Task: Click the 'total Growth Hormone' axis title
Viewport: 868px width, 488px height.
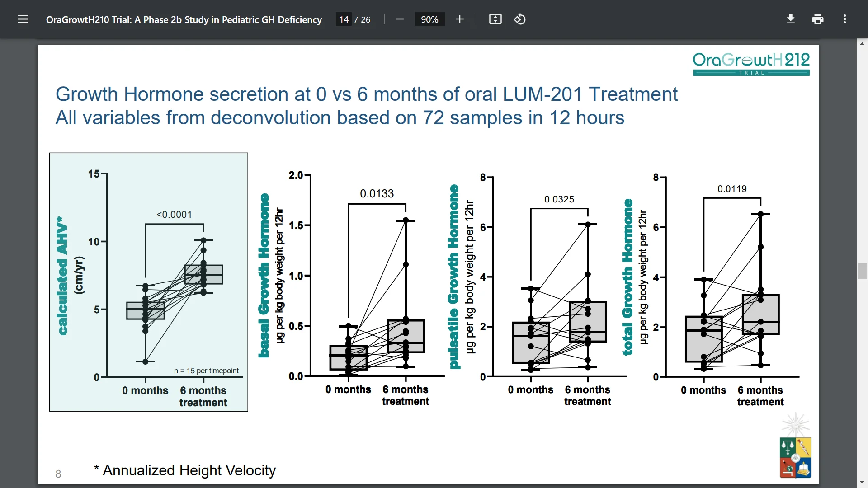Action: 627,277
